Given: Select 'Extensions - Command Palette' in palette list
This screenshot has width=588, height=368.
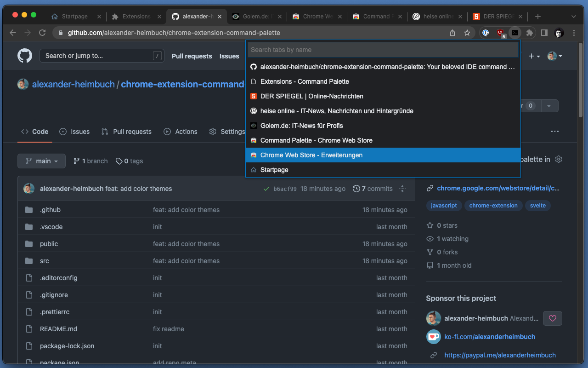Looking at the screenshot, I should (383, 81).
